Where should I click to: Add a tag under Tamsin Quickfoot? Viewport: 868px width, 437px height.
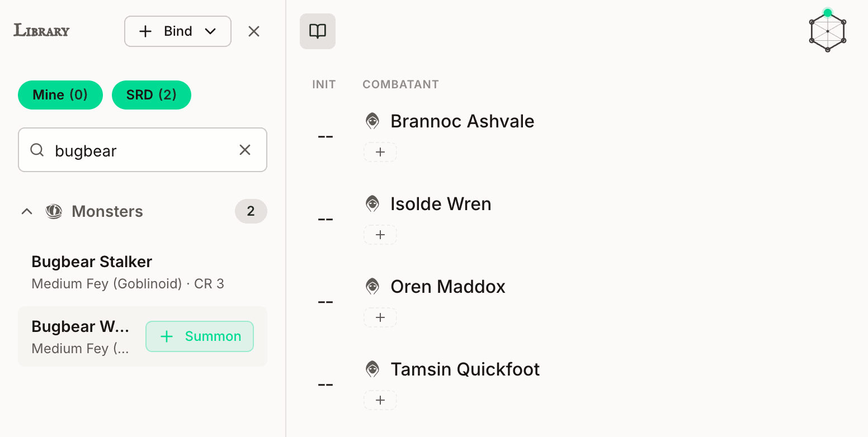pos(380,400)
